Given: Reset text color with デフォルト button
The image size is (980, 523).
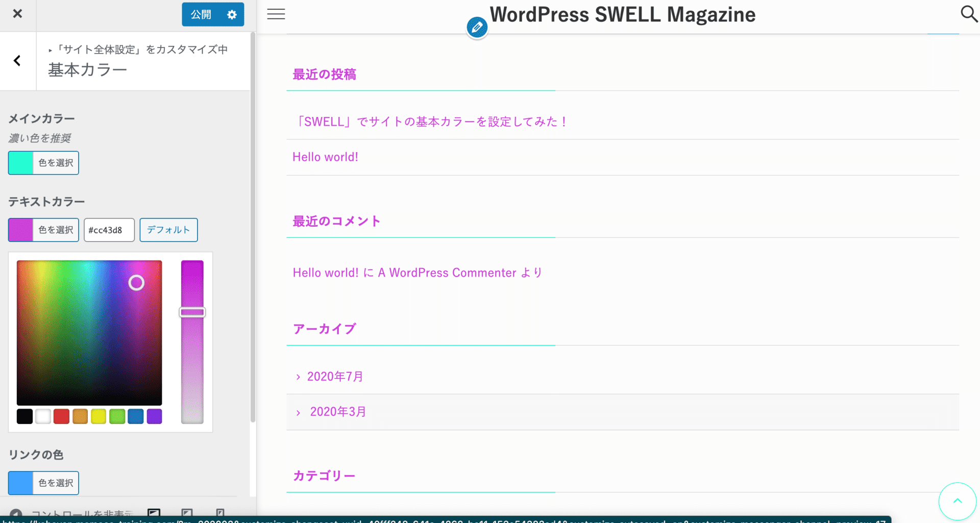Looking at the screenshot, I should [x=168, y=230].
